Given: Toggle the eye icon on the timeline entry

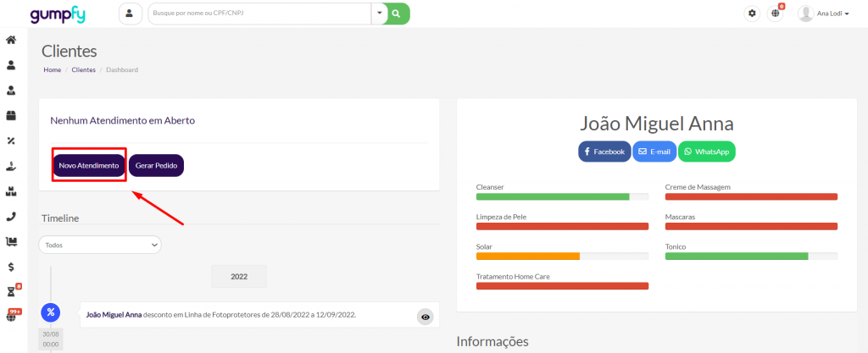Looking at the screenshot, I should pyautogui.click(x=426, y=317).
